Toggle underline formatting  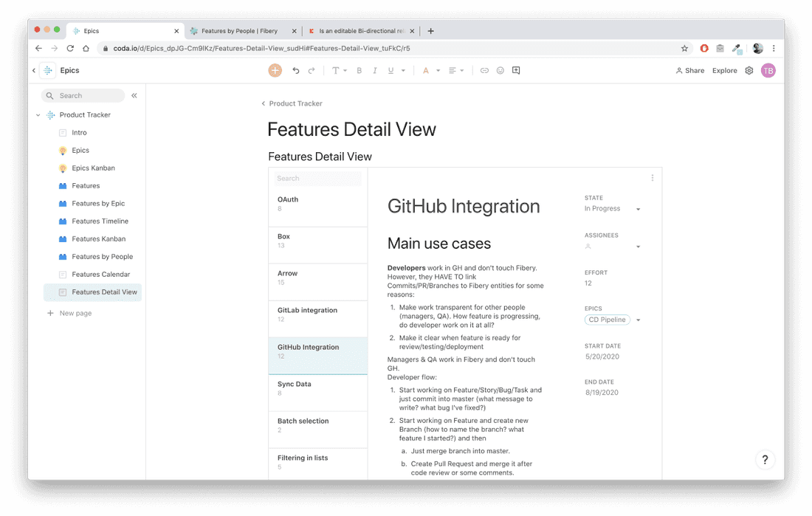(x=390, y=71)
